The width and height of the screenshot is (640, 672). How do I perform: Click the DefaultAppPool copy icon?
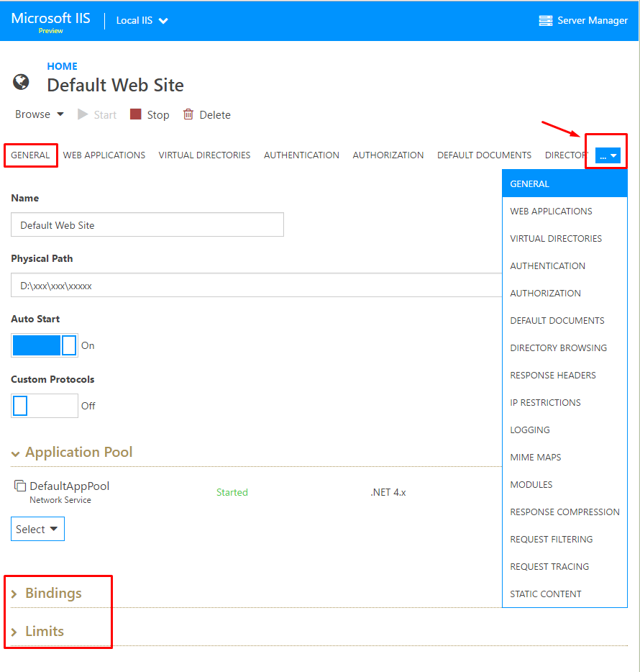[20, 486]
